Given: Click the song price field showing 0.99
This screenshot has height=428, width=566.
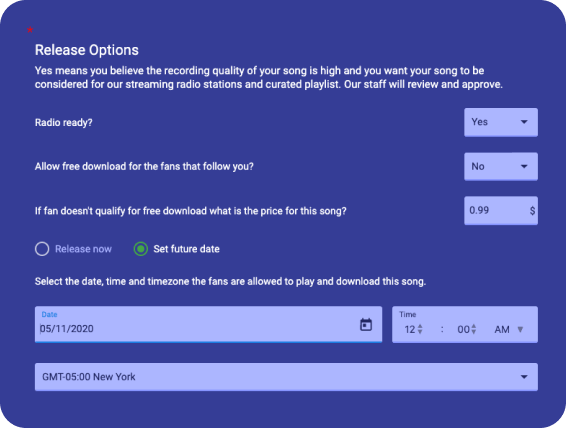Looking at the screenshot, I should (x=501, y=210).
